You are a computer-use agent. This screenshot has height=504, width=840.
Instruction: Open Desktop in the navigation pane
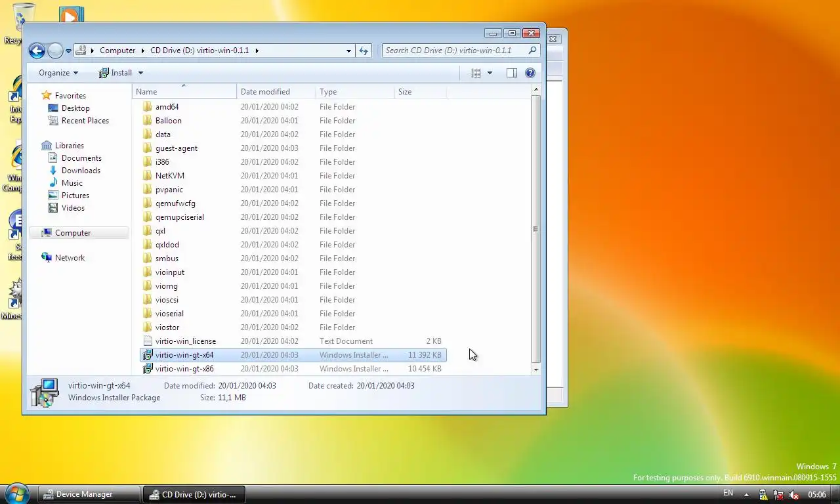coord(75,108)
